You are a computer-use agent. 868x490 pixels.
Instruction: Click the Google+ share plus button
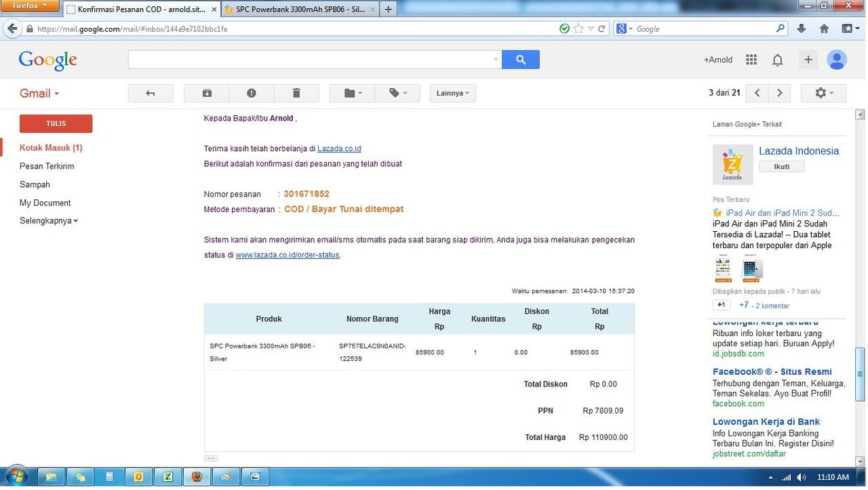point(808,60)
